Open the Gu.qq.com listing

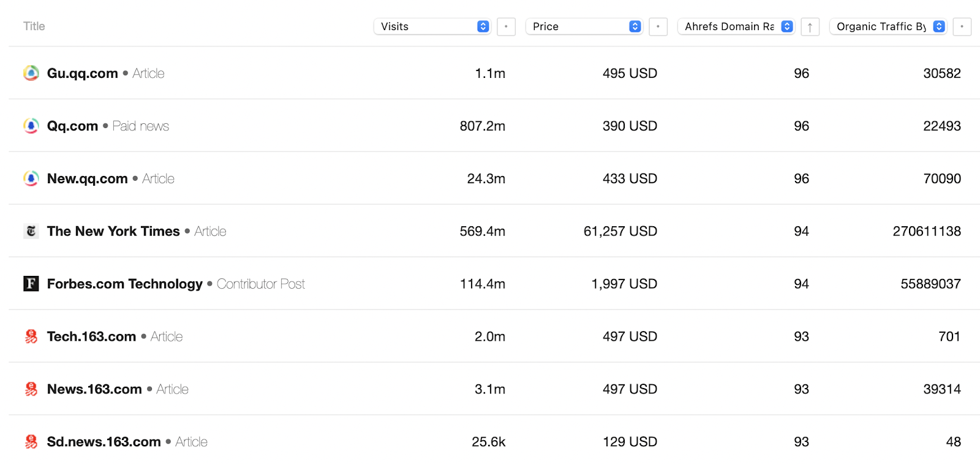[x=83, y=74]
